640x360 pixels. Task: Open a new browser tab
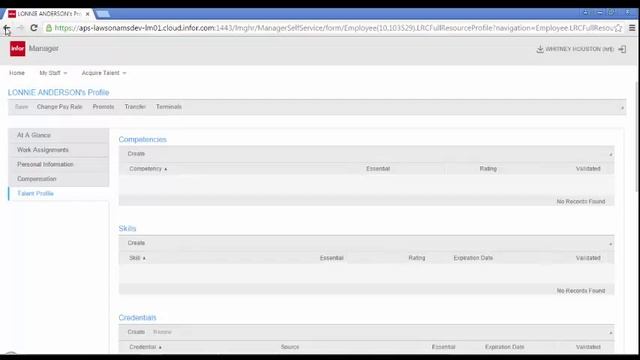(103, 14)
